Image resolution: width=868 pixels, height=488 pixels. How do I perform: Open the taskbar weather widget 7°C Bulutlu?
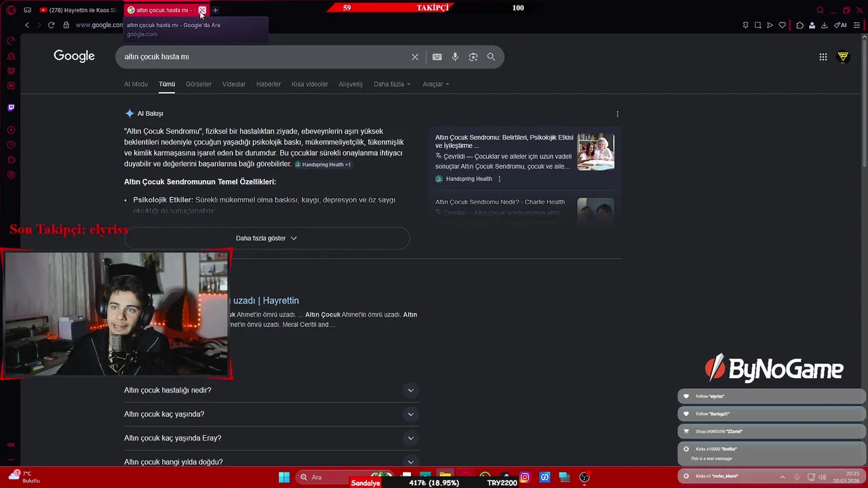(x=24, y=477)
